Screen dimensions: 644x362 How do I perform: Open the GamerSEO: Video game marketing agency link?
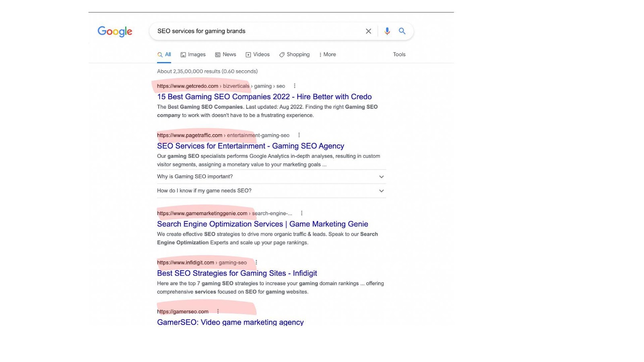click(230, 322)
